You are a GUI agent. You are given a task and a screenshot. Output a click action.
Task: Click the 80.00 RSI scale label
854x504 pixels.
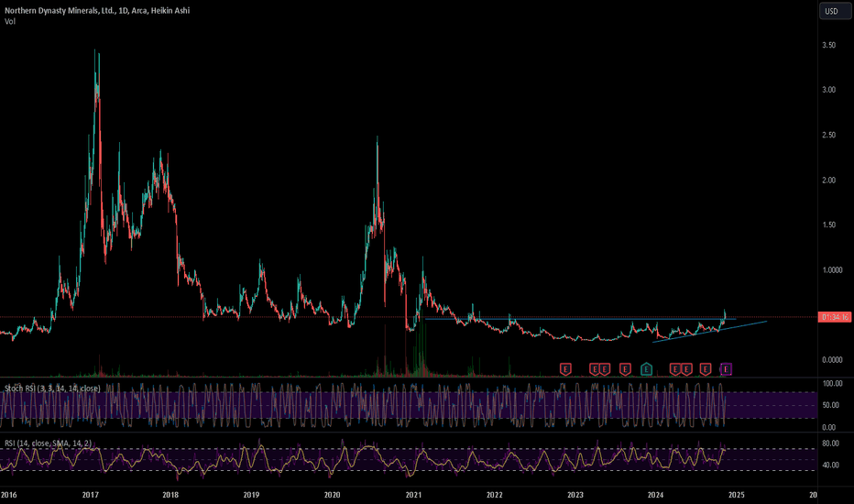(830, 444)
